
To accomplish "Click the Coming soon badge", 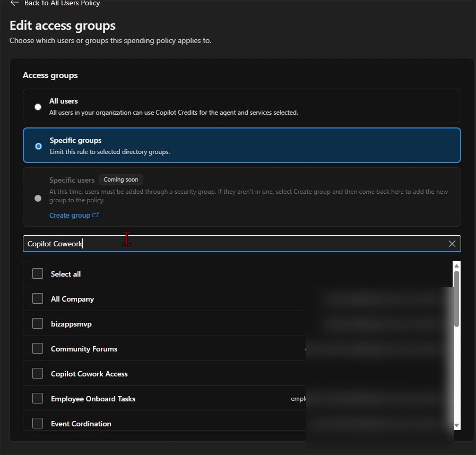I will 121,179.
